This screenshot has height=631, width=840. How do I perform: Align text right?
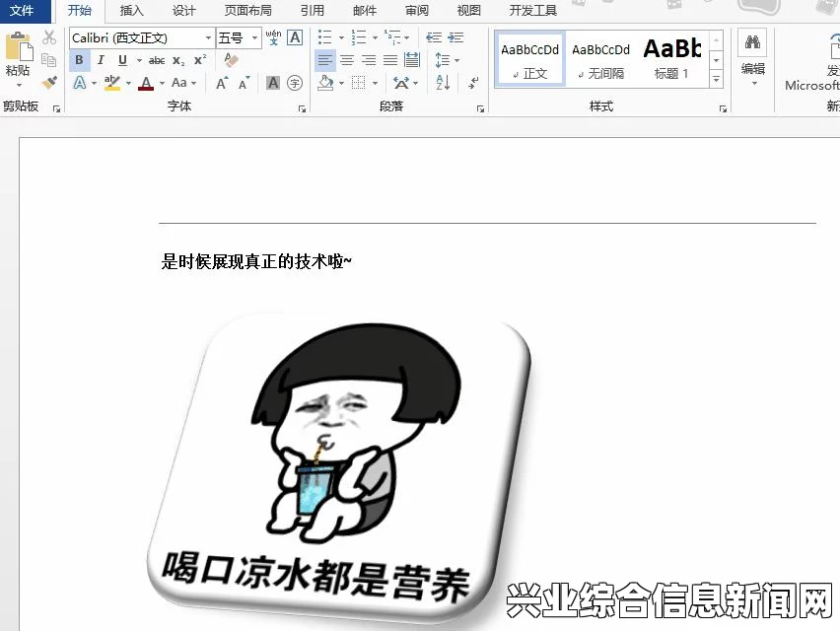click(x=369, y=60)
